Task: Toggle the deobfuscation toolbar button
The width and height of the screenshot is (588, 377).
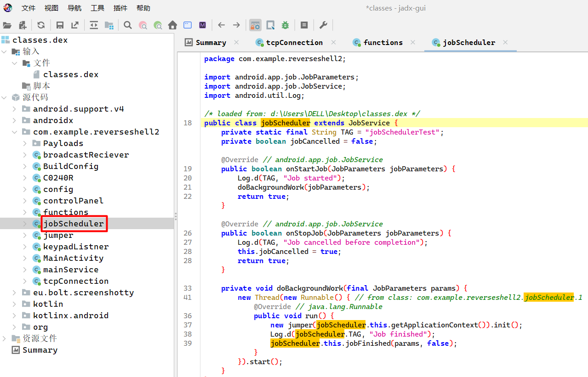Action: 255,25
